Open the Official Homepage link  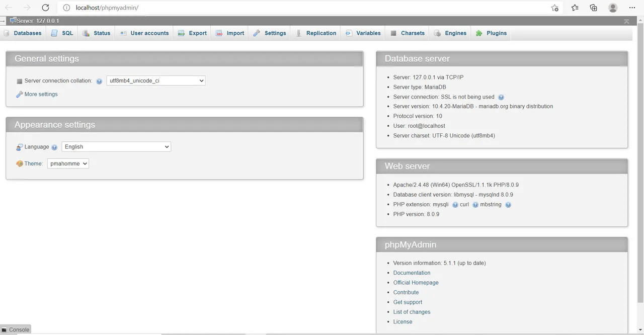416,283
